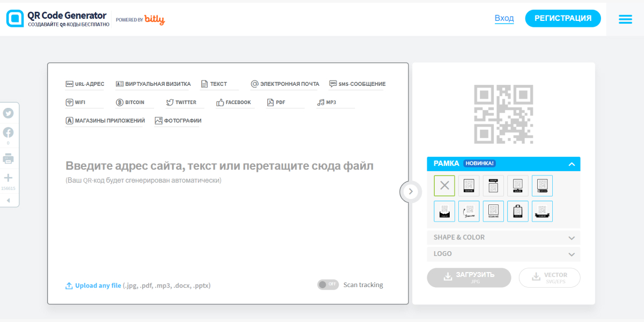The height and width of the screenshot is (322, 644).
Task: Select the Виртуальная визитка tab
Action: (153, 84)
